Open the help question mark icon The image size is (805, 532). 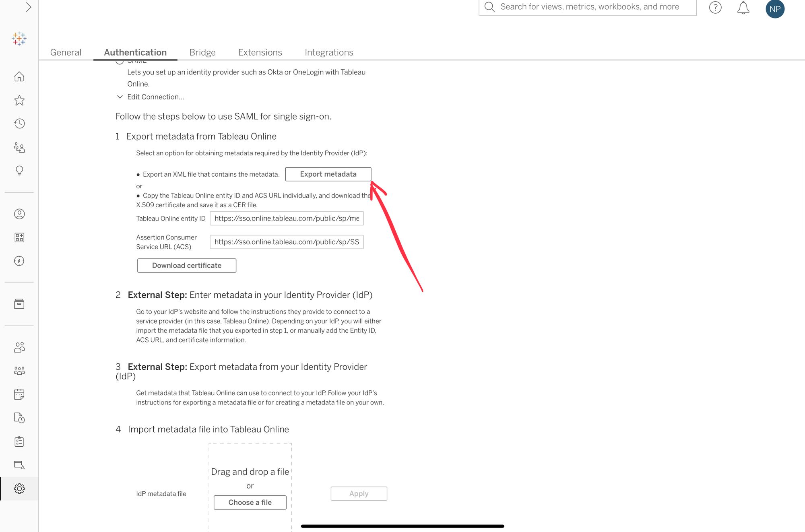(715, 7)
